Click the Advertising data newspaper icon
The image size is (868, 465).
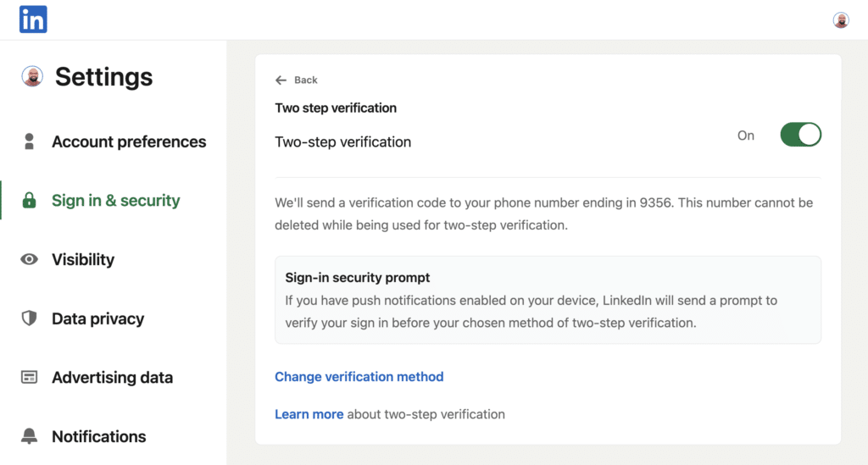coord(30,377)
